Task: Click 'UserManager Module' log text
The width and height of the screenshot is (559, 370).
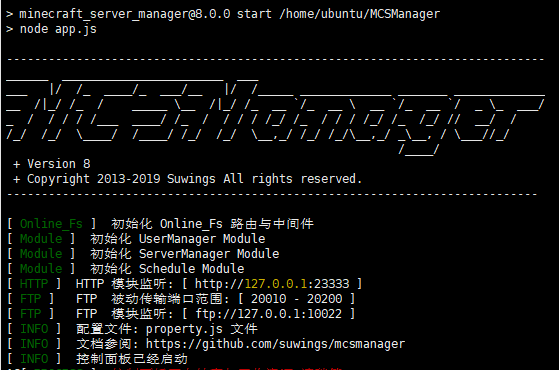Action: (202, 239)
